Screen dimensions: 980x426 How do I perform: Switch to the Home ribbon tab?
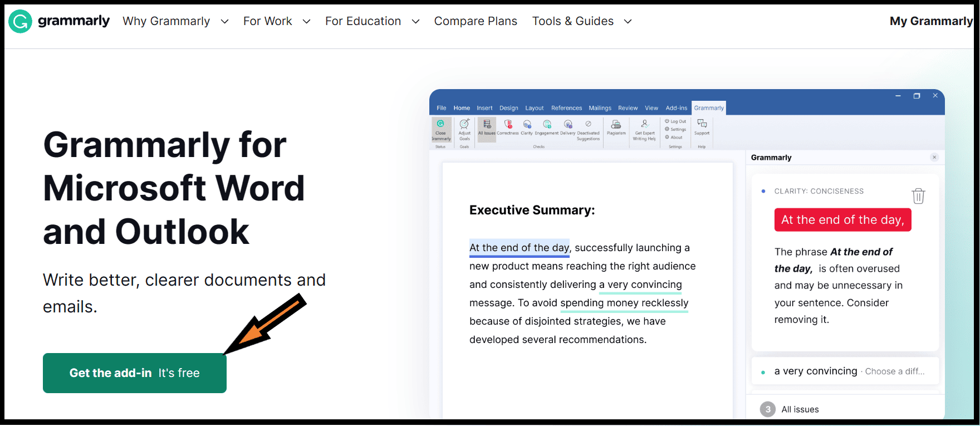click(x=462, y=108)
